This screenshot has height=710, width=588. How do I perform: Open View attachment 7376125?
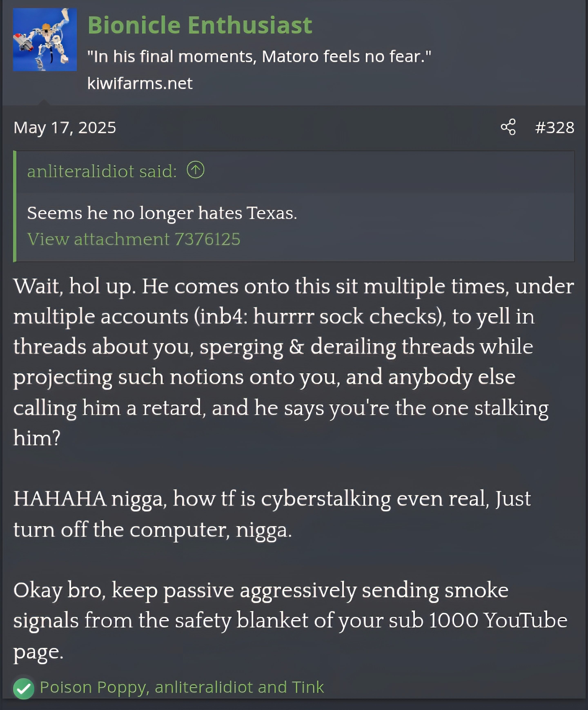pos(134,239)
